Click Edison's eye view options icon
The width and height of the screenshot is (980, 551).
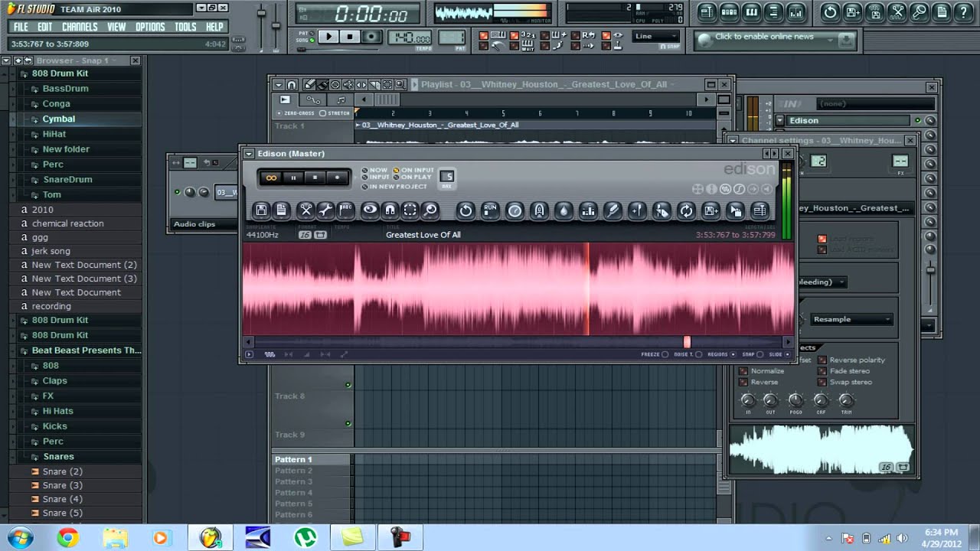[x=370, y=210]
